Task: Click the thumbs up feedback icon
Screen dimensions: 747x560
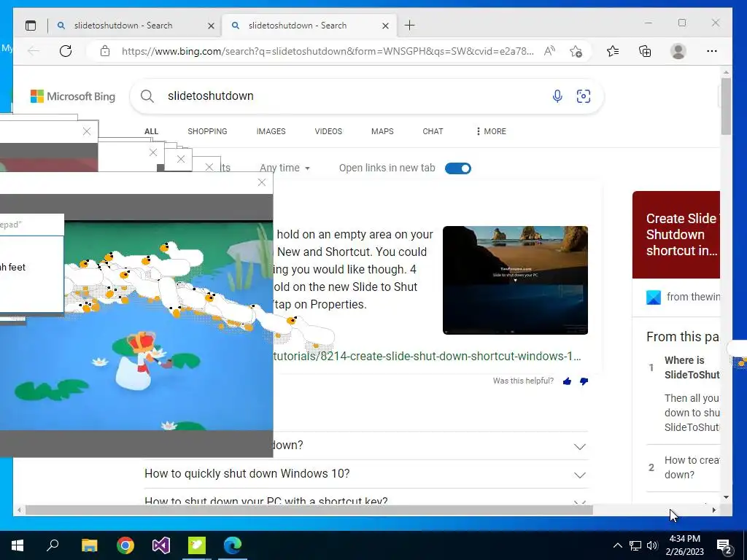Action: coord(567,381)
